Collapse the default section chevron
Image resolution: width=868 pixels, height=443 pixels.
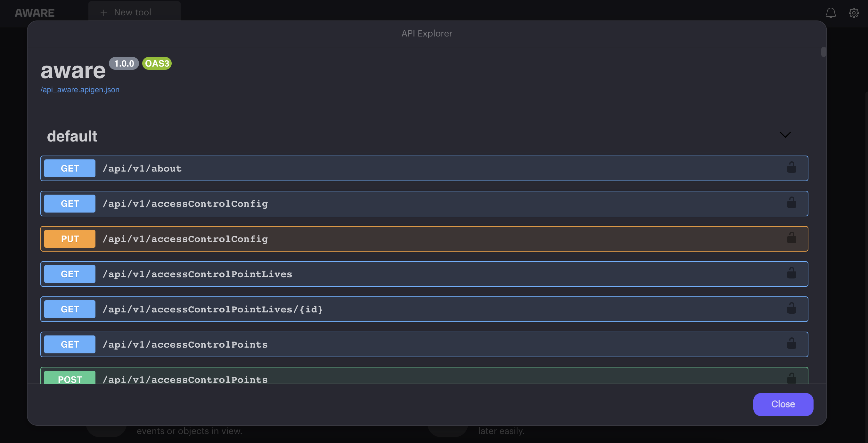785,135
